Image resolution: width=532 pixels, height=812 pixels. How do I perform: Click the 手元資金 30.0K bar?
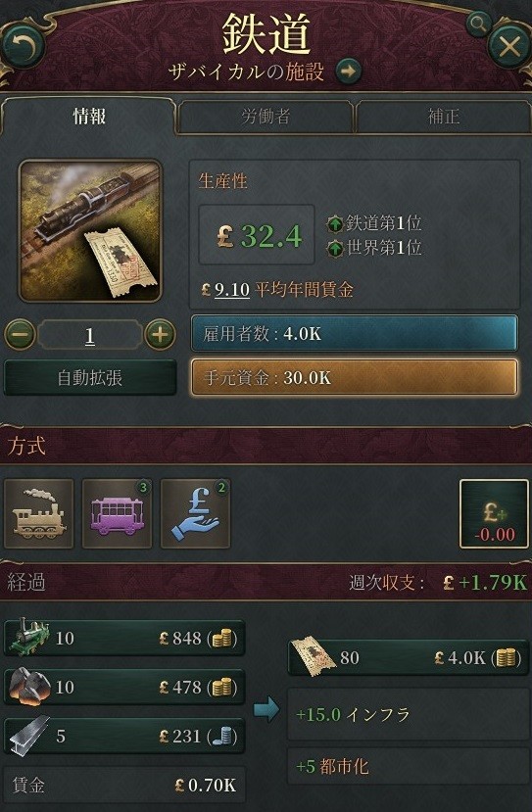[x=355, y=377]
